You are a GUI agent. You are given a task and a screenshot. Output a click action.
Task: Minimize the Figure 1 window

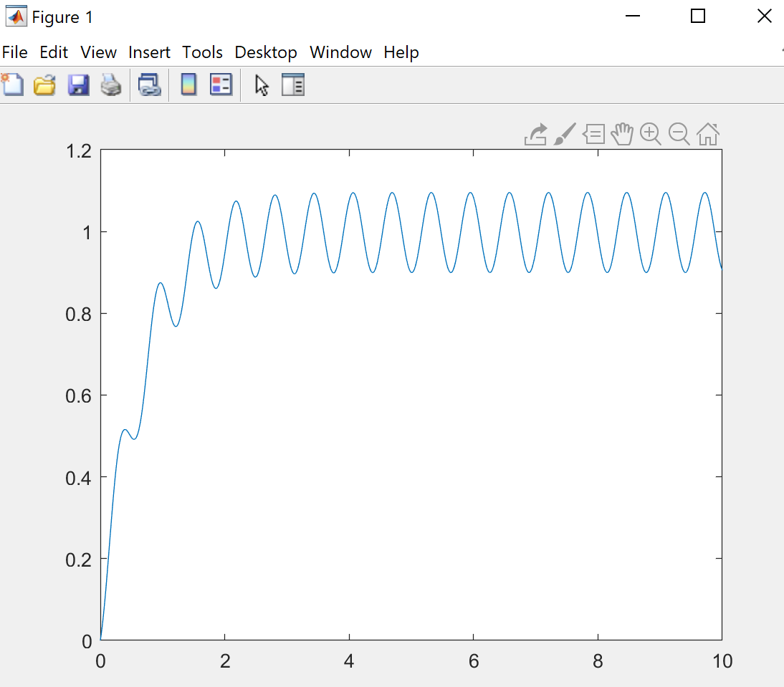633,16
